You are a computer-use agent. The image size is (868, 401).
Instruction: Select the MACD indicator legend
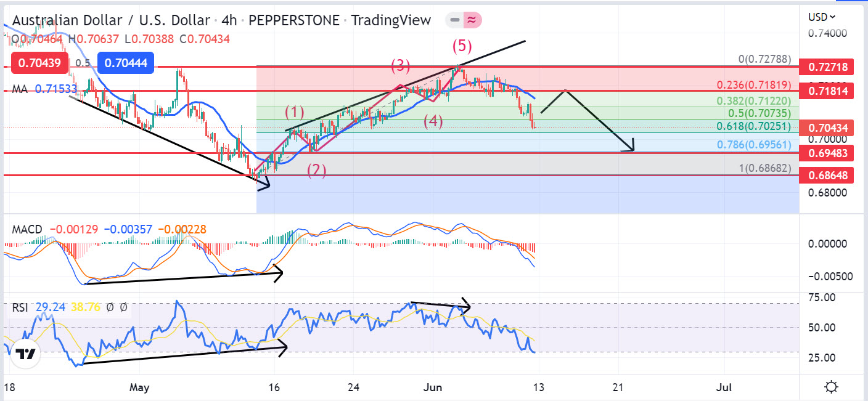pyautogui.click(x=28, y=230)
